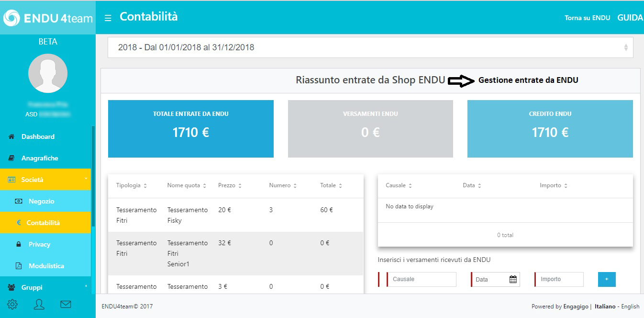Open user account icon in sidebar footer

tap(39, 304)
